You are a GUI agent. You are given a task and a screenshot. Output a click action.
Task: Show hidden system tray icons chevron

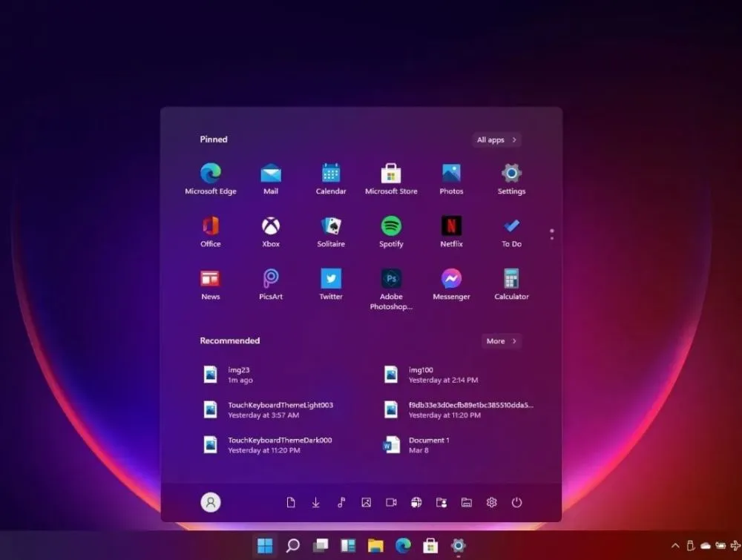[x=674, y=546]
